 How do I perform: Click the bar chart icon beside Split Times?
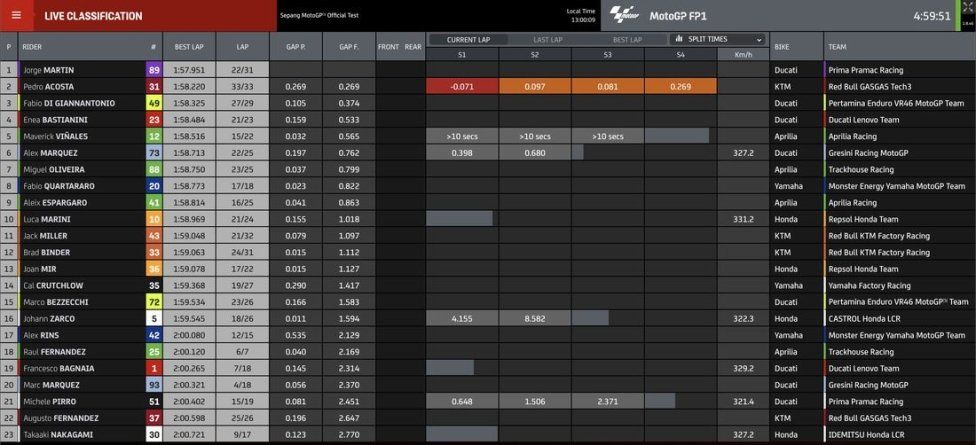point(680,39)
